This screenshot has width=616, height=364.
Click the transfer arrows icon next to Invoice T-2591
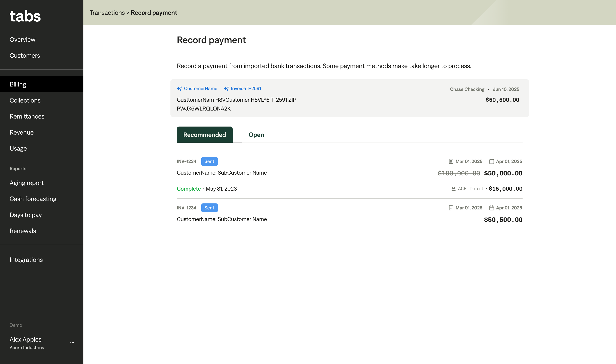226,88
